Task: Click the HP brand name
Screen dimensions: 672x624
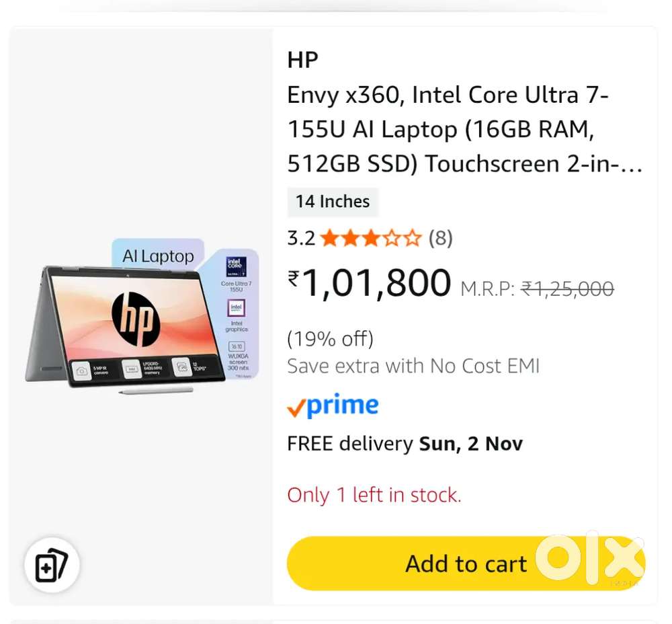Action: click(x=302, y=60)
